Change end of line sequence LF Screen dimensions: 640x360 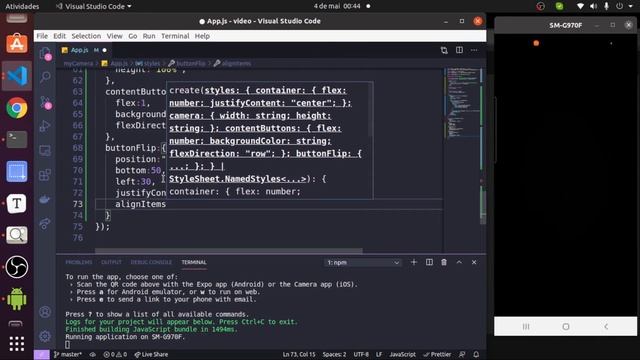pos(379,354)
